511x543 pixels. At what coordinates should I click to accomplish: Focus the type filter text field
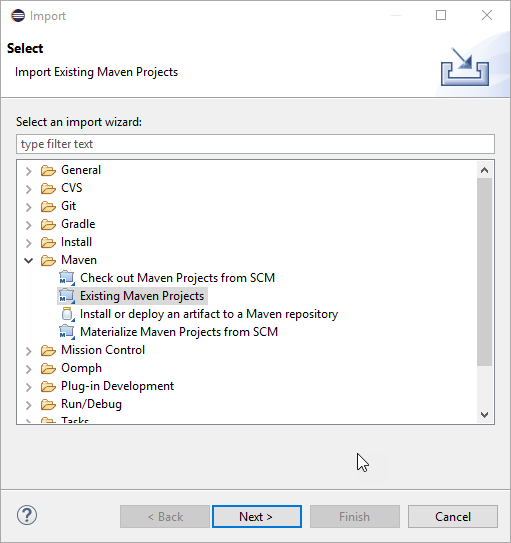click(x=256, y=144)
